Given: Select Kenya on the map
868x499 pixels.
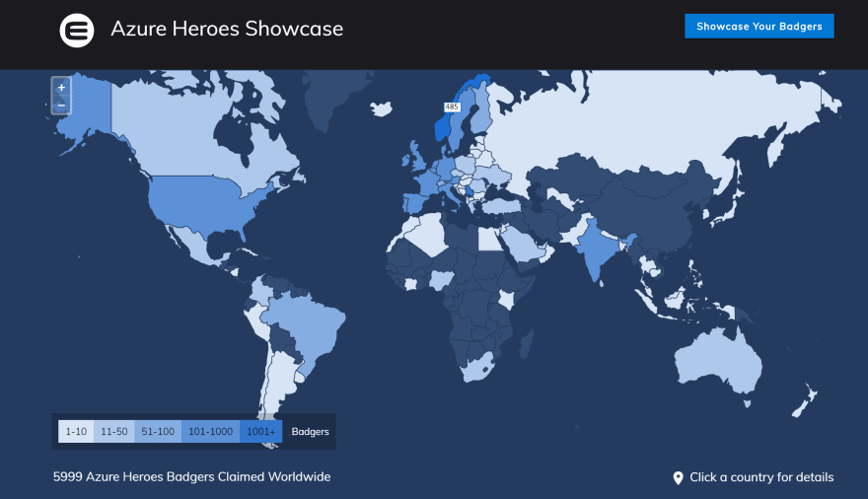Looking at the screenshot, I should coord(507,299).
